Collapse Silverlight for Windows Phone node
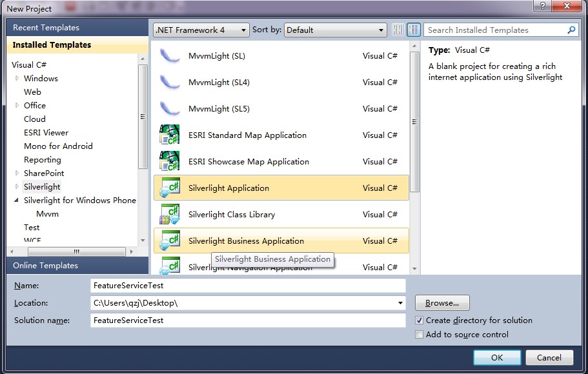 tap(17, 200)
